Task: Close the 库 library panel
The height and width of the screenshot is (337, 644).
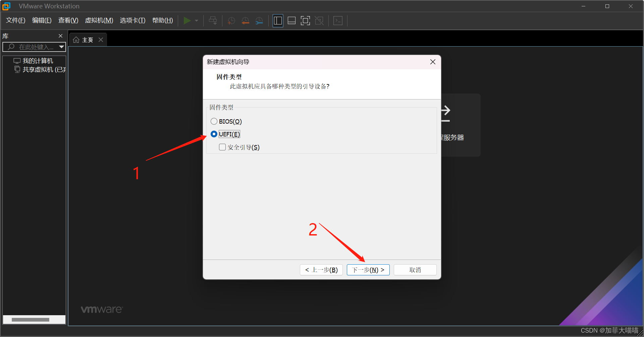Action: click(60, 36)
